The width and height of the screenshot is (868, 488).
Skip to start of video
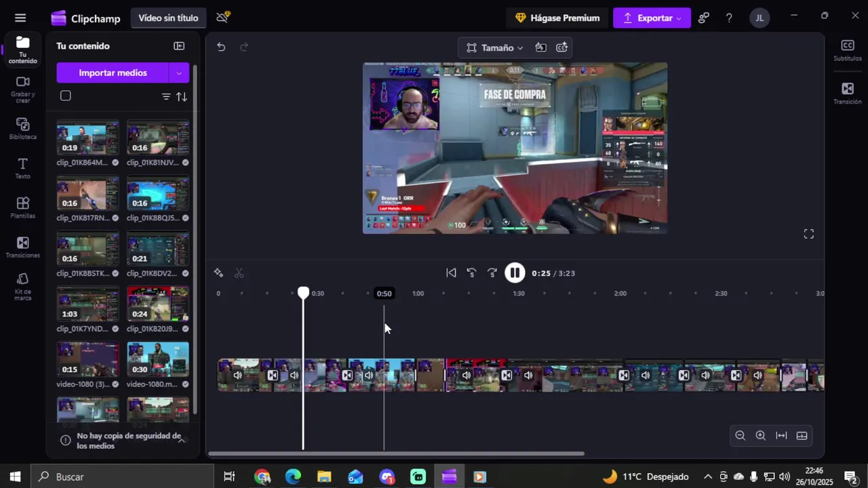tap(451, 273)
